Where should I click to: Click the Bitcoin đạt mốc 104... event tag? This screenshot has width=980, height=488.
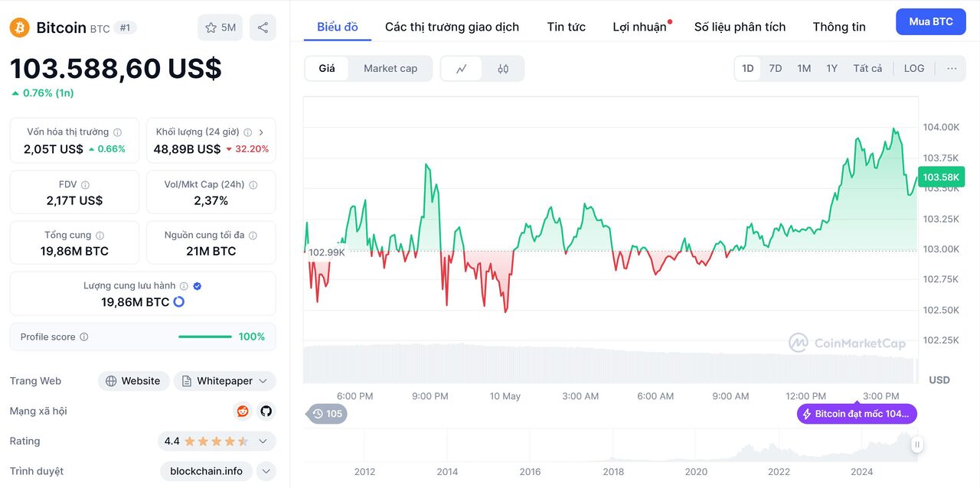click(x=857, y=414)
